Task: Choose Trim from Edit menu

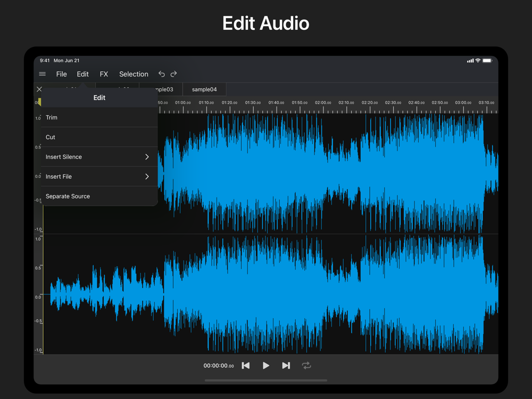Action: [x=52, y=118]
